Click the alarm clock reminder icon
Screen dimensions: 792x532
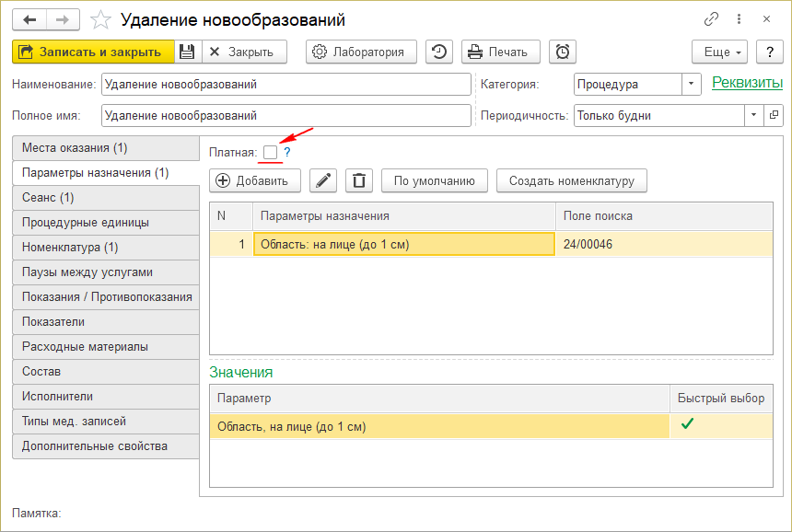(563, 52)
